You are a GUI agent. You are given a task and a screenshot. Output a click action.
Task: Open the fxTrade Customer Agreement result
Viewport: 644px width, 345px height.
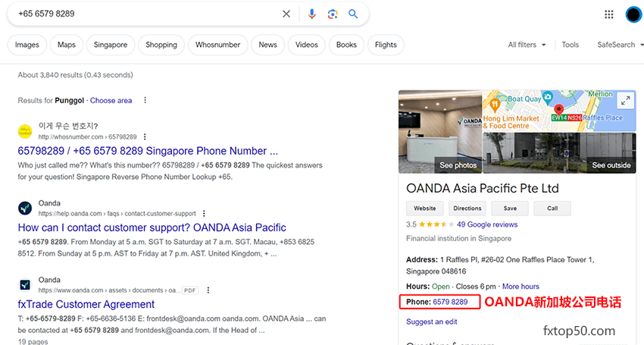tap(86, 304)
